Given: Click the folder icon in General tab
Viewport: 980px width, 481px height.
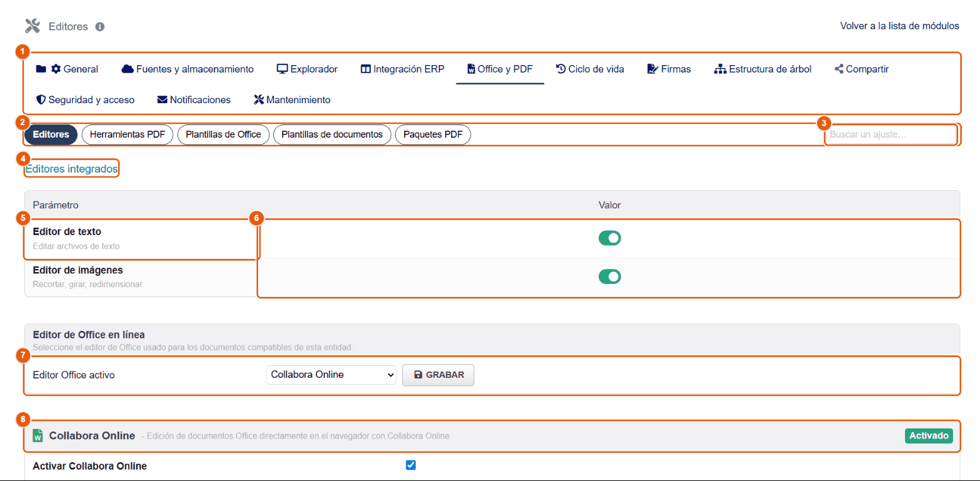Looking at the screenshot, I should (x=41, y=69).
